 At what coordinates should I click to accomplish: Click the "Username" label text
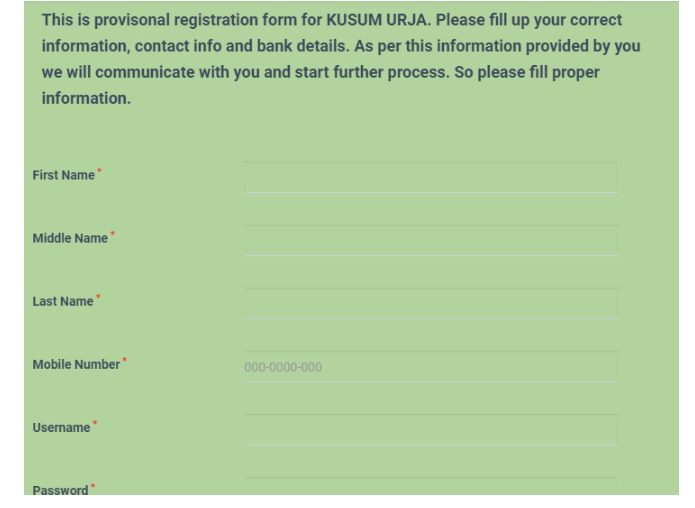[x=62, y=428]
